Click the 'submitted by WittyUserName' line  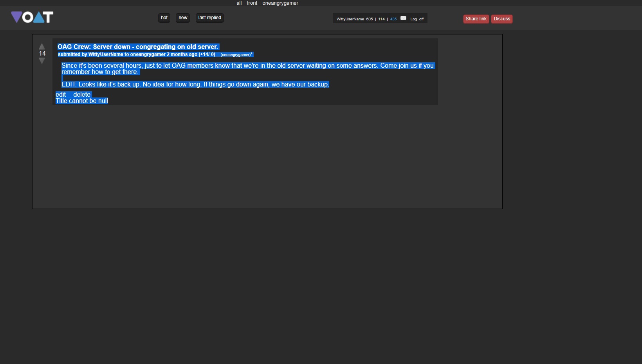pyautogui.click(x=137, y=54)
